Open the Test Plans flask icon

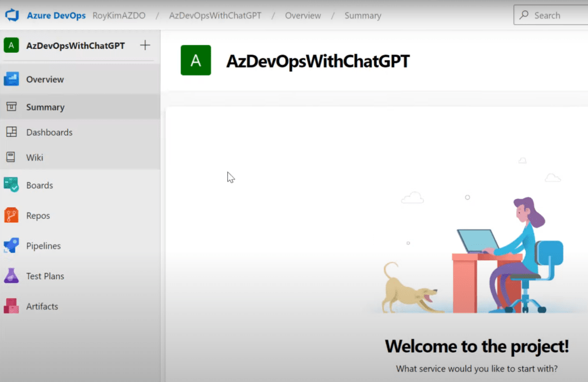click(x=11, y=276)
